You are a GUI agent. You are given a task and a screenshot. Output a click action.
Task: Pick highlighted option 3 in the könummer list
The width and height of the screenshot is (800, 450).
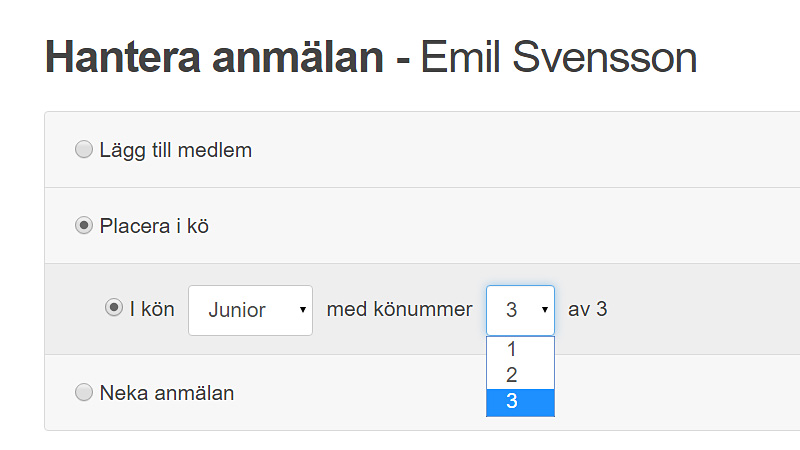512,402
